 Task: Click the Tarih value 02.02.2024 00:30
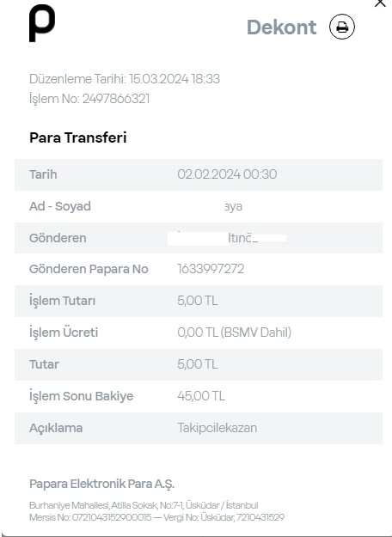tap(227, 174)
